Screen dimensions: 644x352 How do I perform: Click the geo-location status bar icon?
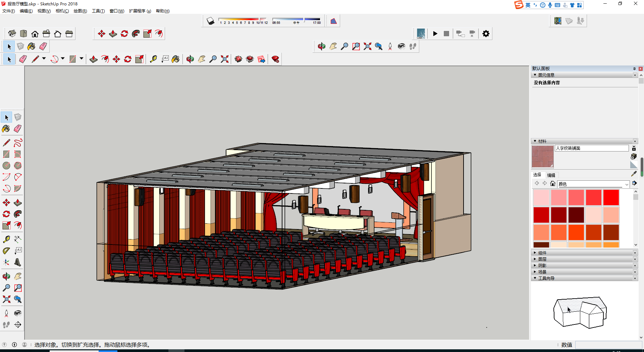pyautogui.click(x=4, y=345)
